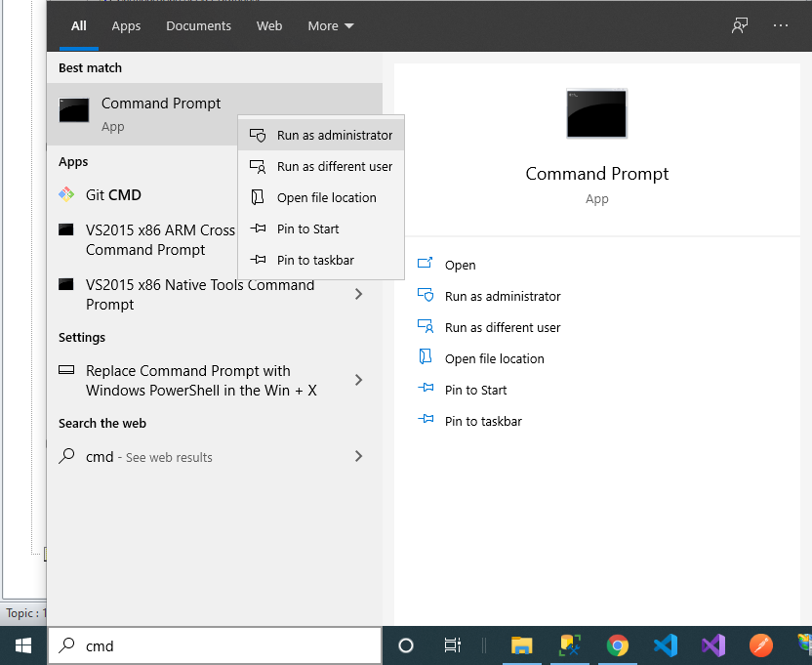The width and height of the screenshot is (812, 665).
Task: Click the VS2015 x86 ARM Cross Tools icon
Action: (x=65, y=229)
